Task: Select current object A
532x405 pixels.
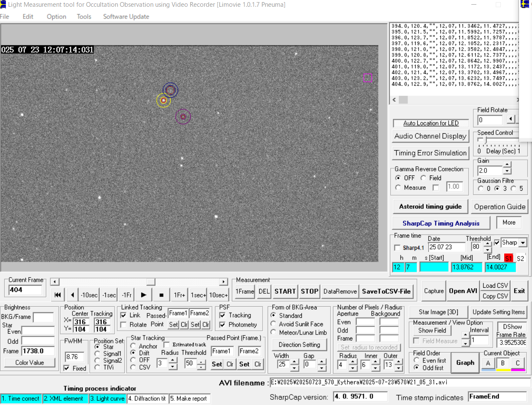Action: 488,363
